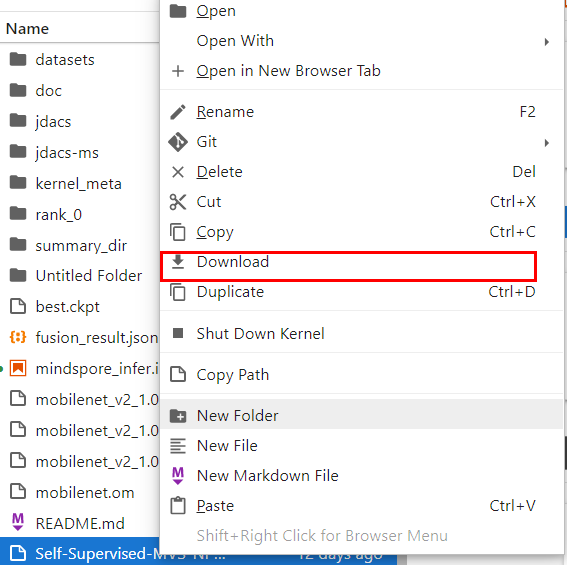Select New File menu entry
The width and height of the screenshot is (567, 565).
(227, 446)
